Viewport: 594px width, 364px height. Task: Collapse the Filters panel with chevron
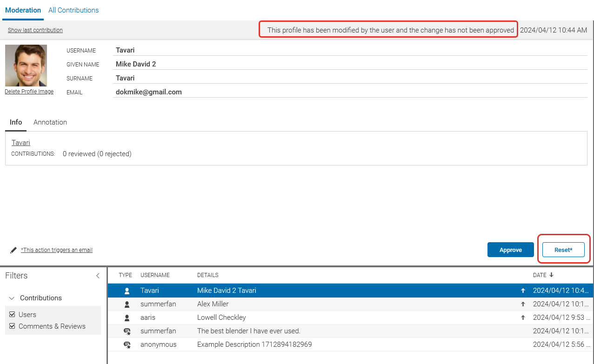[98, 276]
